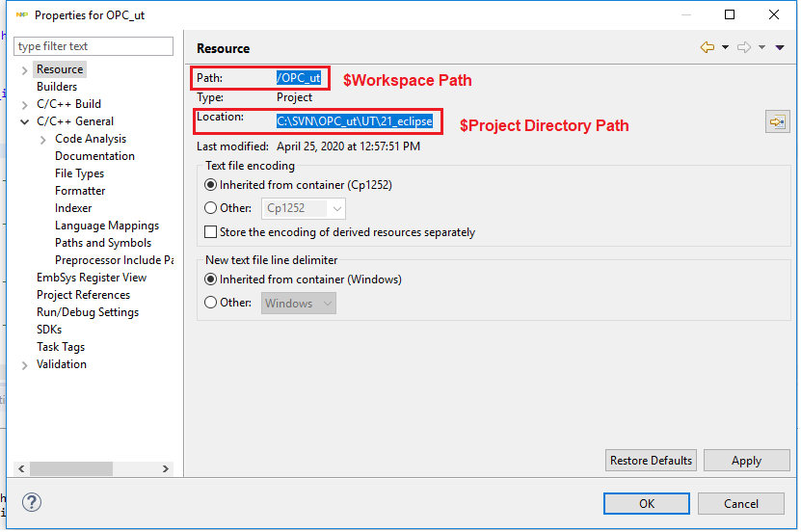Open back history dropdown arrow

725,47
